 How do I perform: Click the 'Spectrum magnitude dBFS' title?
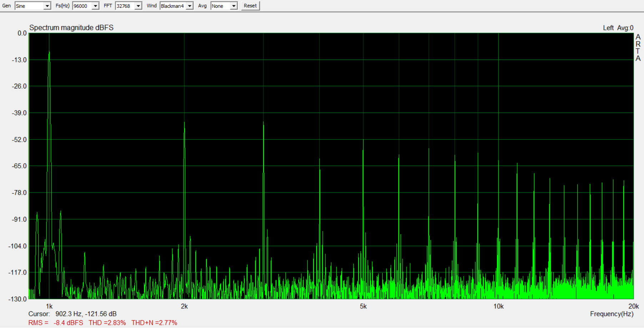[x=71, y=28]
